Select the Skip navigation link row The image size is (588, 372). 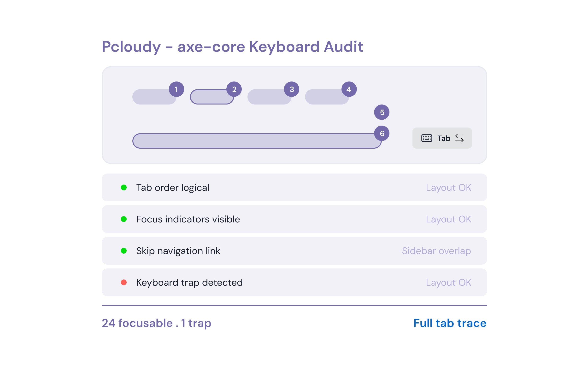pyautogui.click(x=295, y=251)
